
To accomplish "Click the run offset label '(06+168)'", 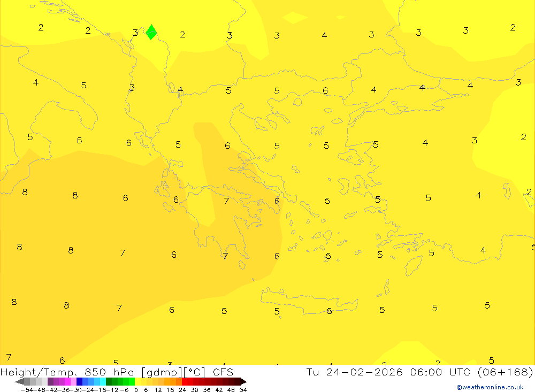I will click(506, 372).
